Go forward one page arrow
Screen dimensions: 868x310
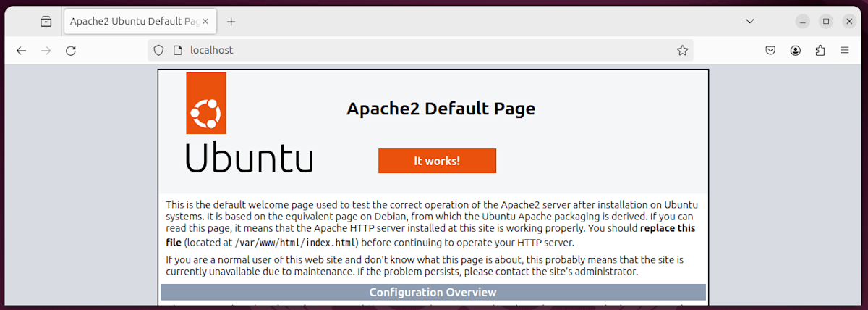46,50
